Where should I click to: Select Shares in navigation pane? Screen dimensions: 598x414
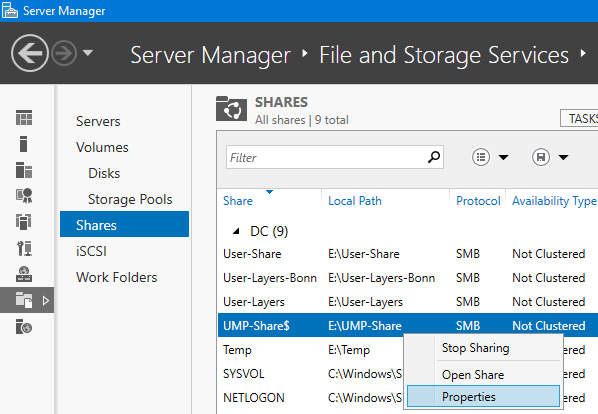point(124,225)
